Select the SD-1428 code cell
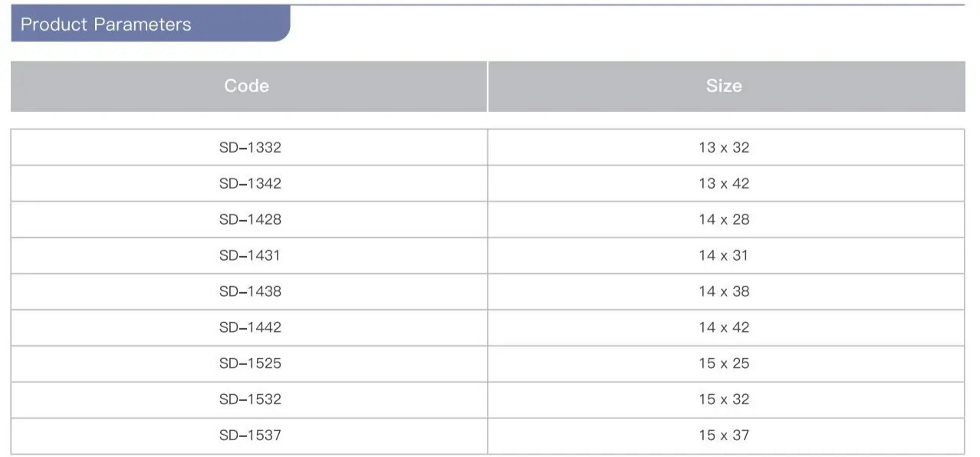The height and width of the screenshot is (457, 980). point(250,219)
